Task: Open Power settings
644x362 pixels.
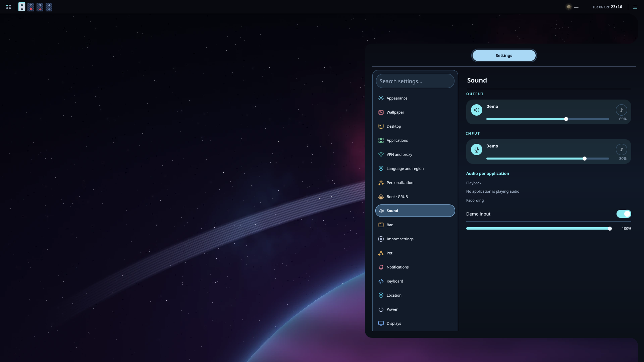Action: (415, 309)
